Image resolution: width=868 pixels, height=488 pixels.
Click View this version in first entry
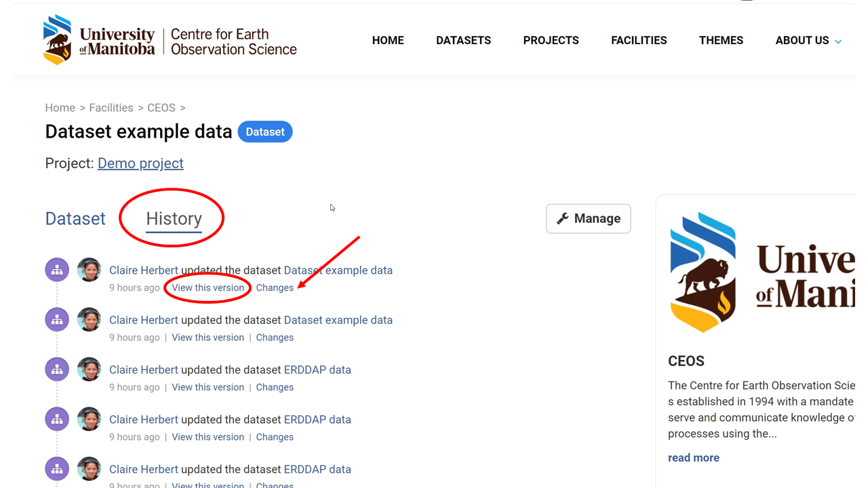pyautogui.click(x=208, y=287)
